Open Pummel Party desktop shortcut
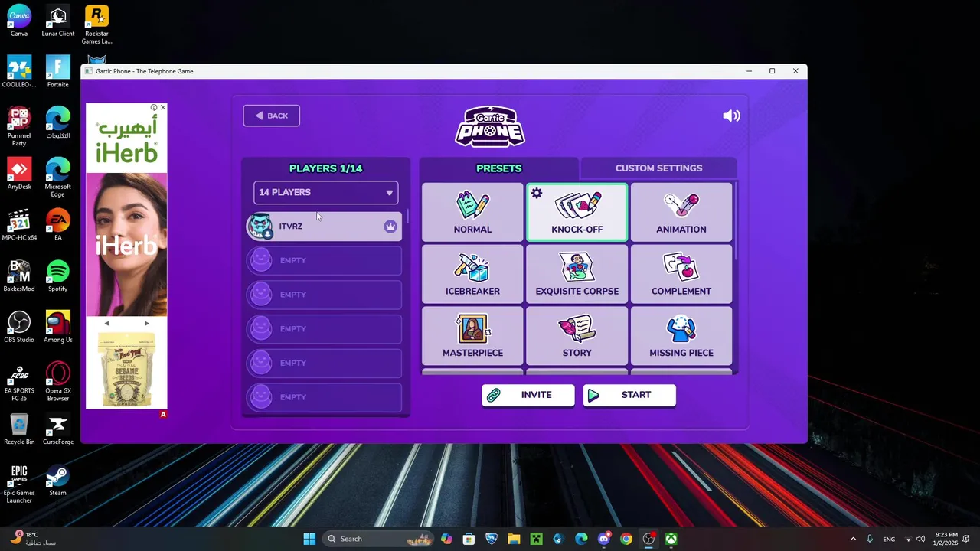Viewport: 980px width, 551px height. [19, 126]
